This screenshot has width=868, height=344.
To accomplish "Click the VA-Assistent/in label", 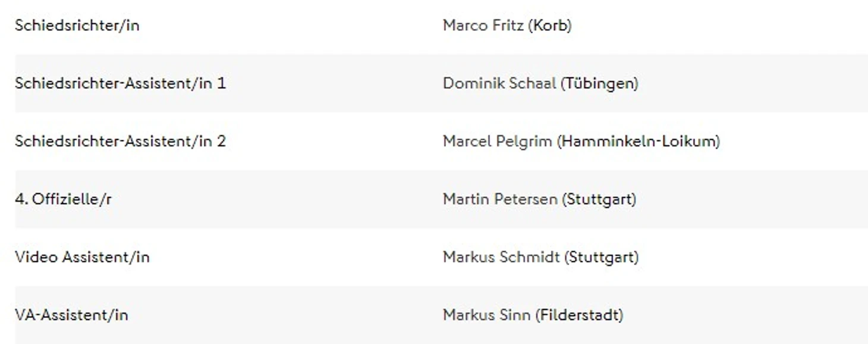I will pyautogui.click(x=71, y=315).
